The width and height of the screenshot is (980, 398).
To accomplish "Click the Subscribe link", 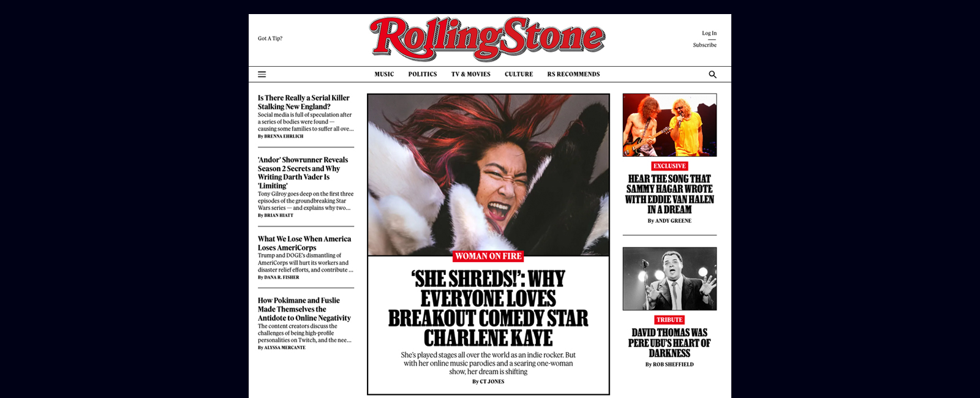I will (x=704, y=45).
